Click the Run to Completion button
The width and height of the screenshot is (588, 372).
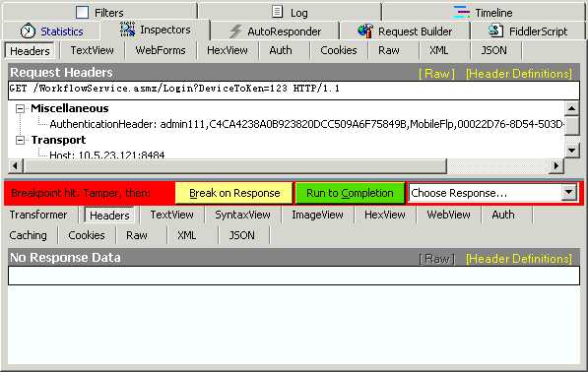tap(350, 193)
